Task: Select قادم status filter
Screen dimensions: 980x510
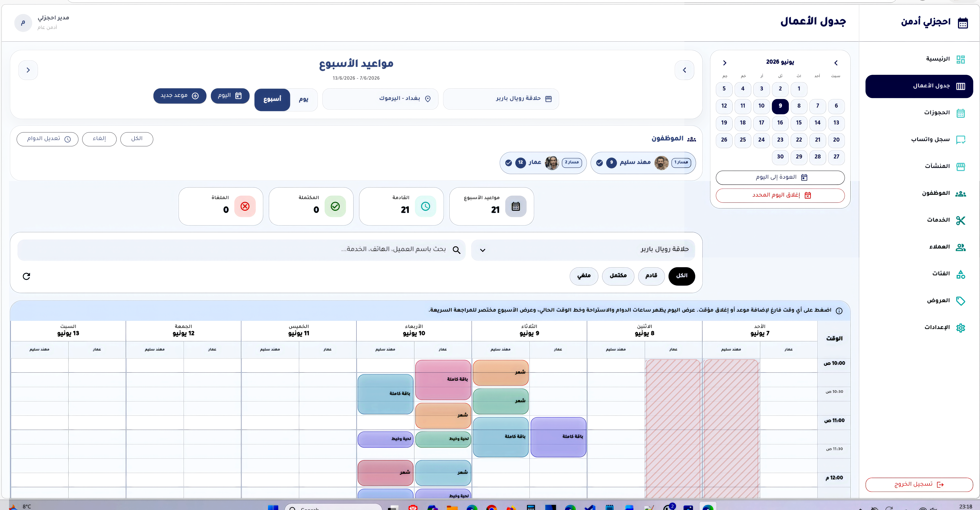Action: tap(651, 276)
